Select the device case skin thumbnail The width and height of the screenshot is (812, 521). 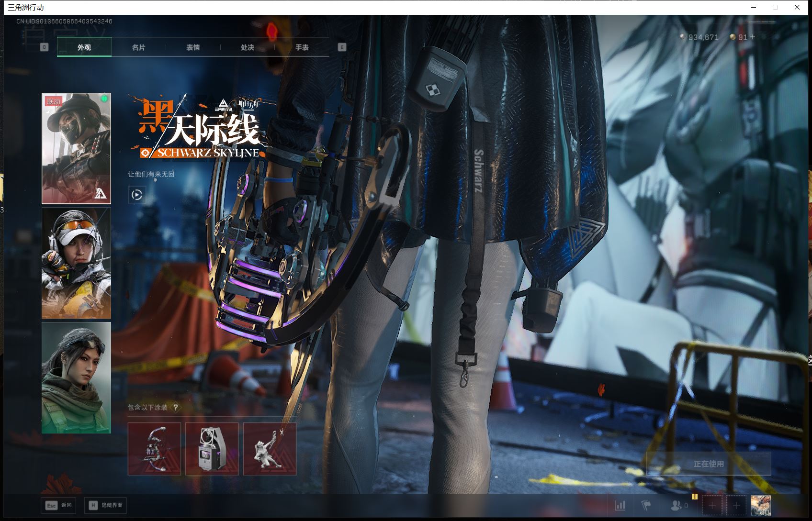(212, 449)
